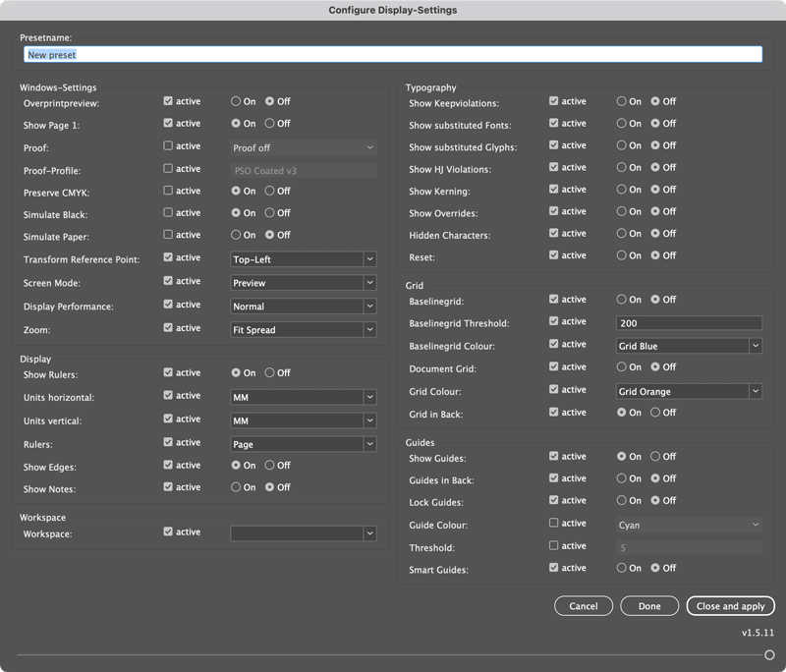Click the Presetname text field
786x672 pixels.
click(x=393, y=55)
